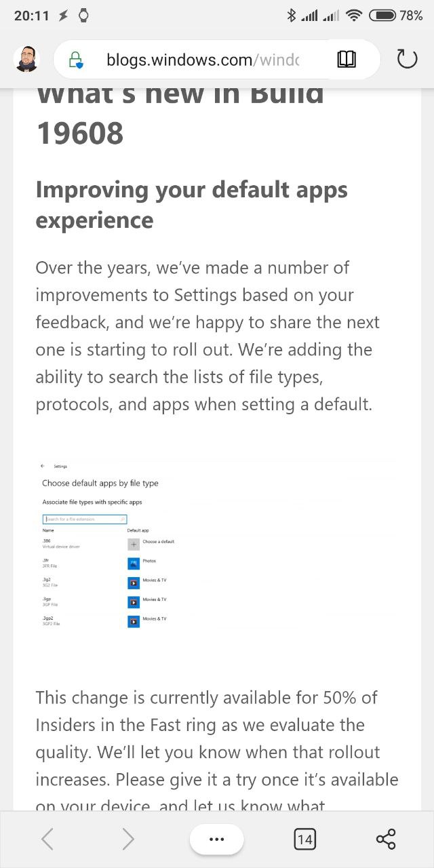Tap the Wi-Fi icon in status bar
The height and width of the screenshot is (868, 434).
coord(353,15)
